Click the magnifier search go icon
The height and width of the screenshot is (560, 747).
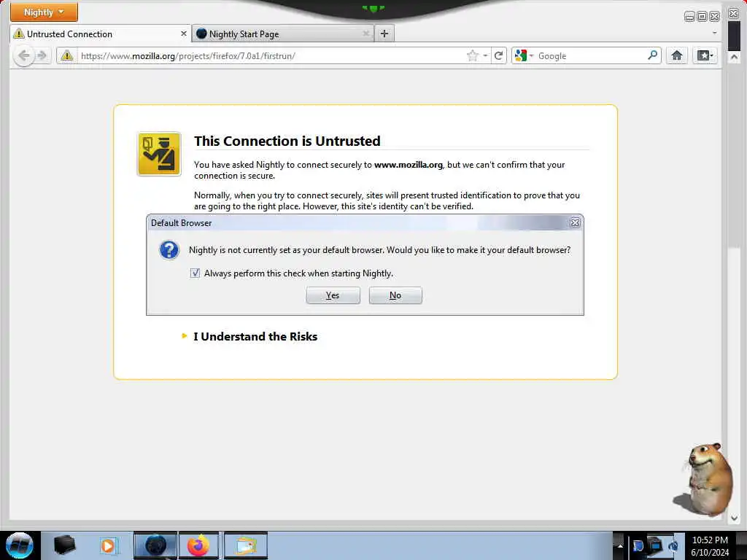click(x=653, y=55)
